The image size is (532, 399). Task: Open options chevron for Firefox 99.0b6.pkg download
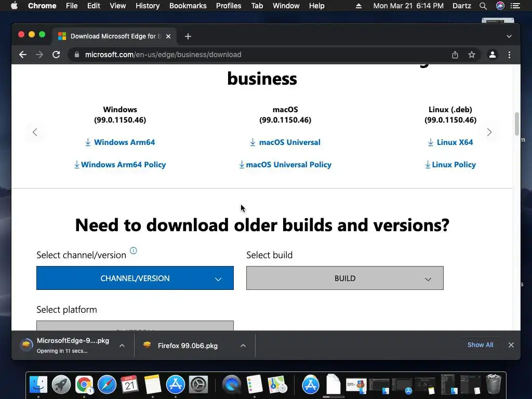tap(243, 345)
